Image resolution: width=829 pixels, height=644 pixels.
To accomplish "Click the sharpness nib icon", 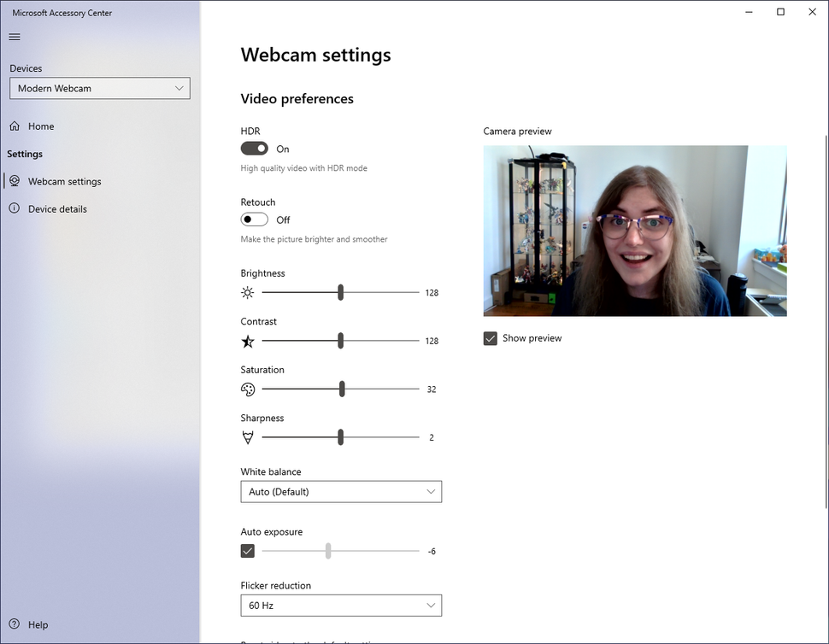I will (248, 436).
